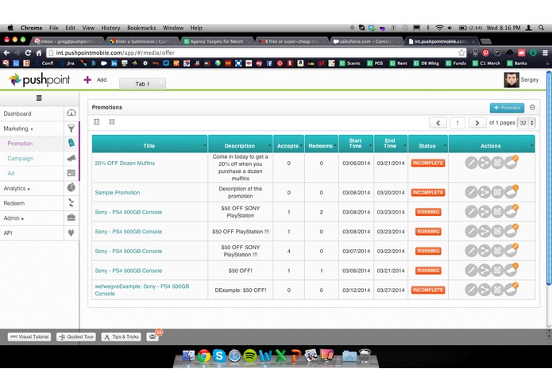Switch to Agency Targets for March tab
The image size is (552, 392).
coord(217,41)
